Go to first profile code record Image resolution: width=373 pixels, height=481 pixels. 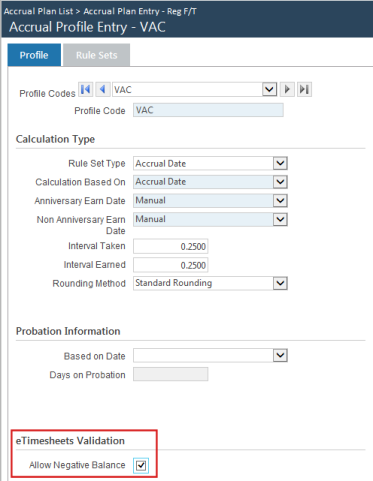tap(86, 89)
